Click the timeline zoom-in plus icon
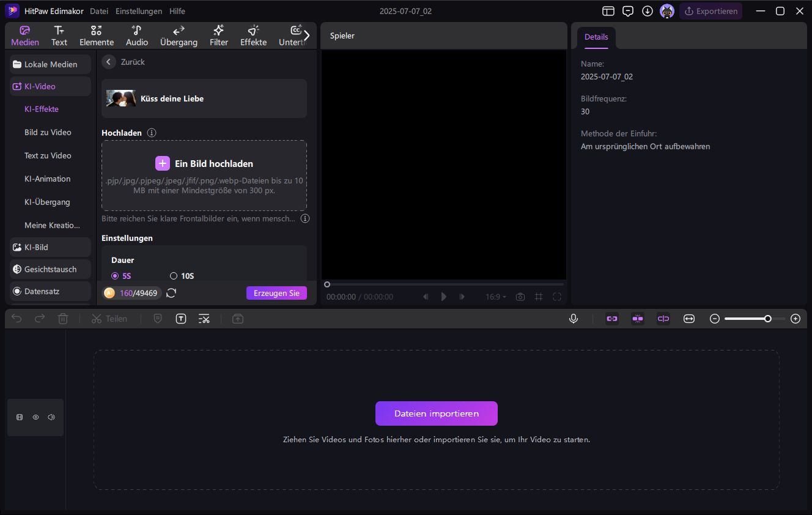Image resolution: width=812 pixels, height=515 pixels. 795,319
